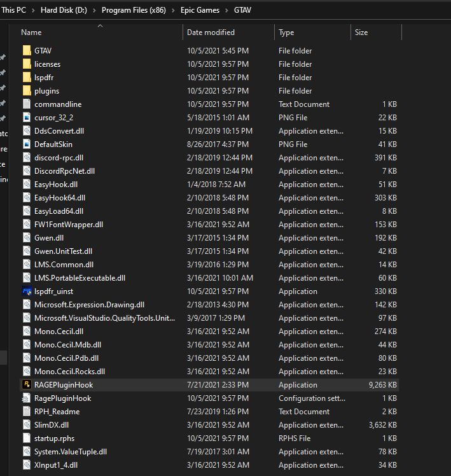Click the DdsConvert.dll file icon
This screenshot has height=476, width=451.
[27, 131]
